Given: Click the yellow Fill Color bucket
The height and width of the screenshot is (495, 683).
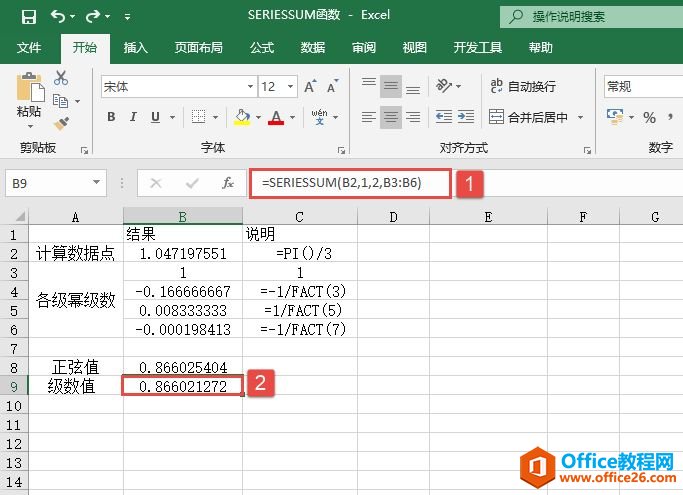Looking at the screenshot, I should [243, 117].
